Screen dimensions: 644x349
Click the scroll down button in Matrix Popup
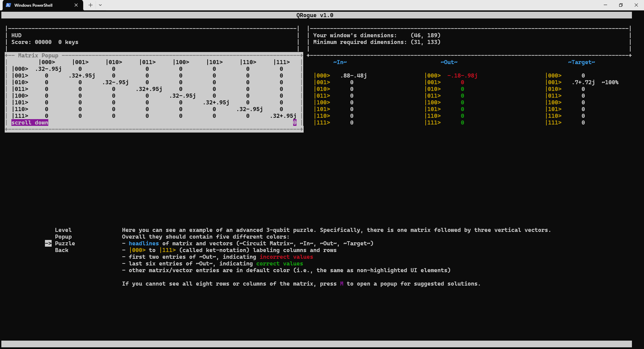30,122
